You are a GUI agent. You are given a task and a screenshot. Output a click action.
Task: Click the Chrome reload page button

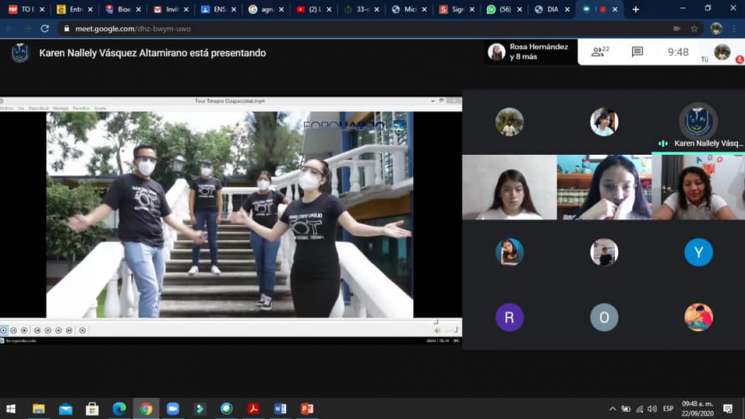[x=45, y=29]
